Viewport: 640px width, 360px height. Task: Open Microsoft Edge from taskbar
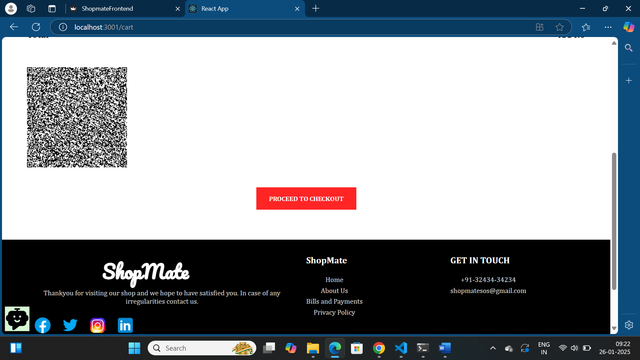tap(335, 348)
